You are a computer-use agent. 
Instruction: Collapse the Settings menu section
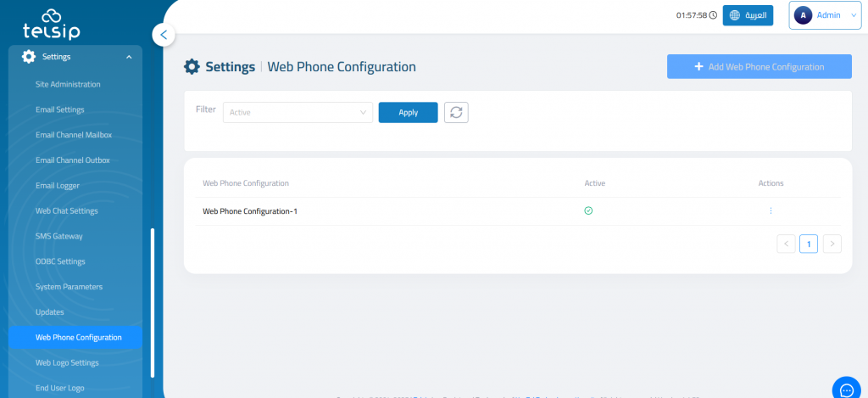129,57
